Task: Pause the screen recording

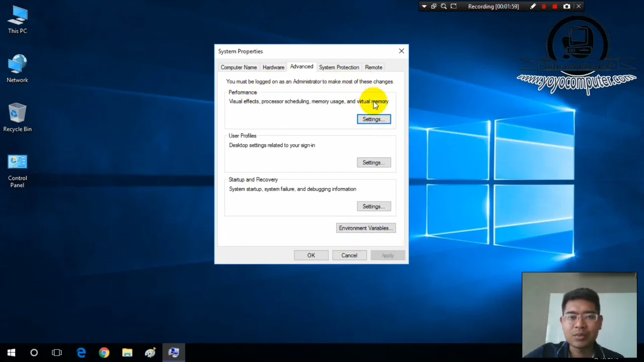Action: [544, 6]
